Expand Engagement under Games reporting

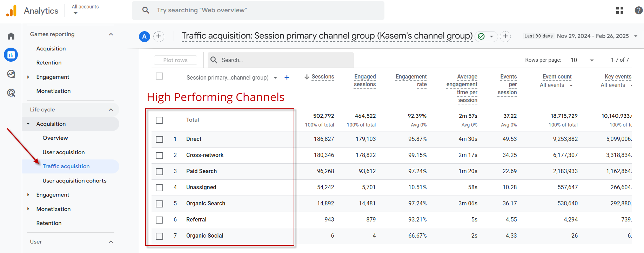click(x=28, y=77)
